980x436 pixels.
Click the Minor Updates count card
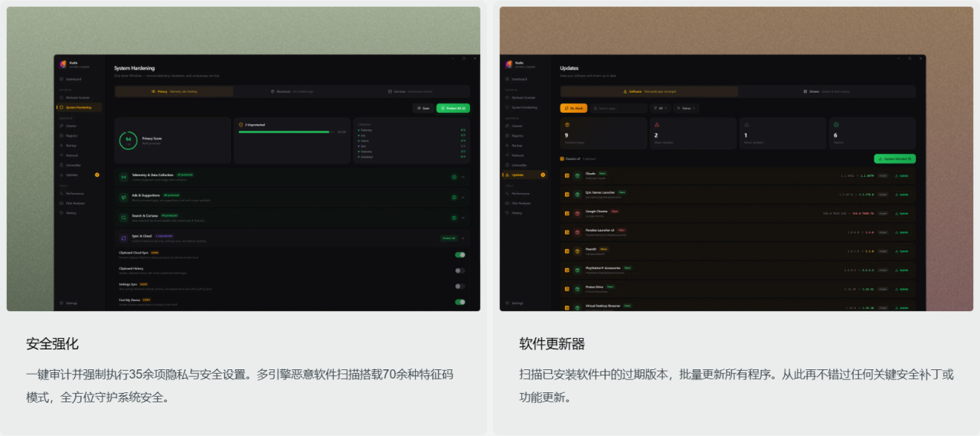(x=782, y=133)
